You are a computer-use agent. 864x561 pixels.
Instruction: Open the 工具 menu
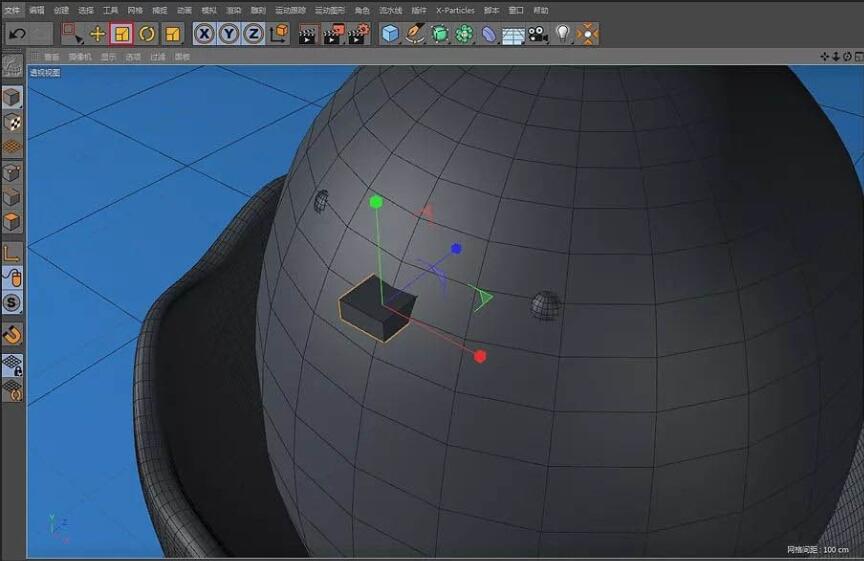tap(110, 10)
